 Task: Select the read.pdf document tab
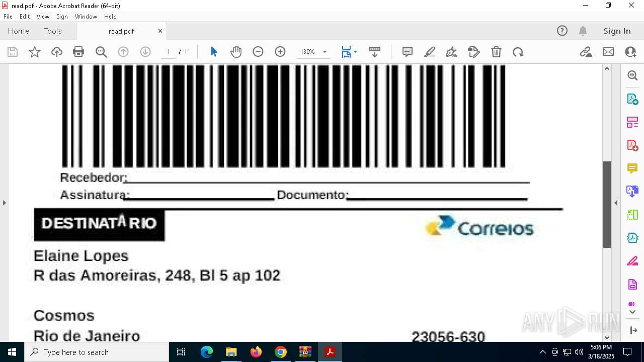click(121, 31)
